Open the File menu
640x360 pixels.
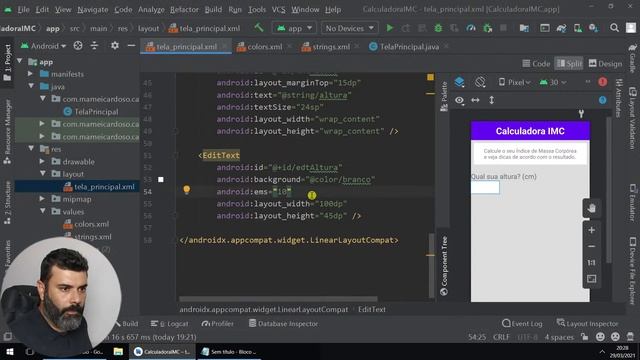coord(23,9)
